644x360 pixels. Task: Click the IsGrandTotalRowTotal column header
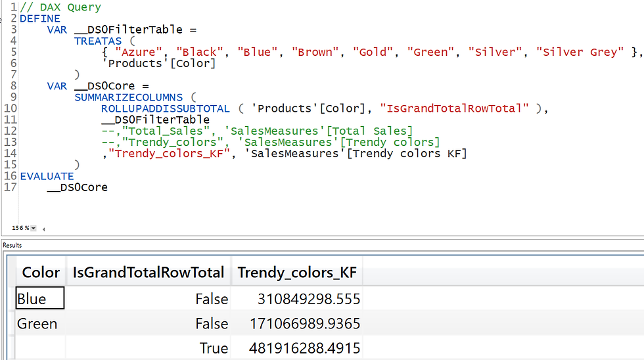tap(149, 272)
